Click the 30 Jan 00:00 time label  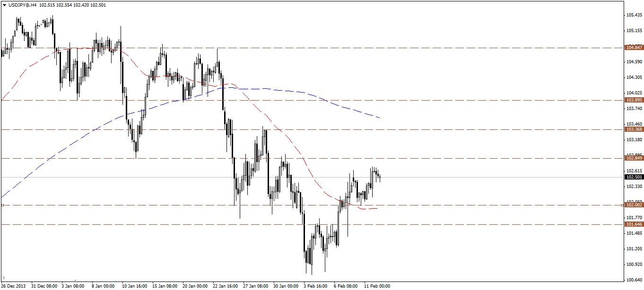coord(287,286)
